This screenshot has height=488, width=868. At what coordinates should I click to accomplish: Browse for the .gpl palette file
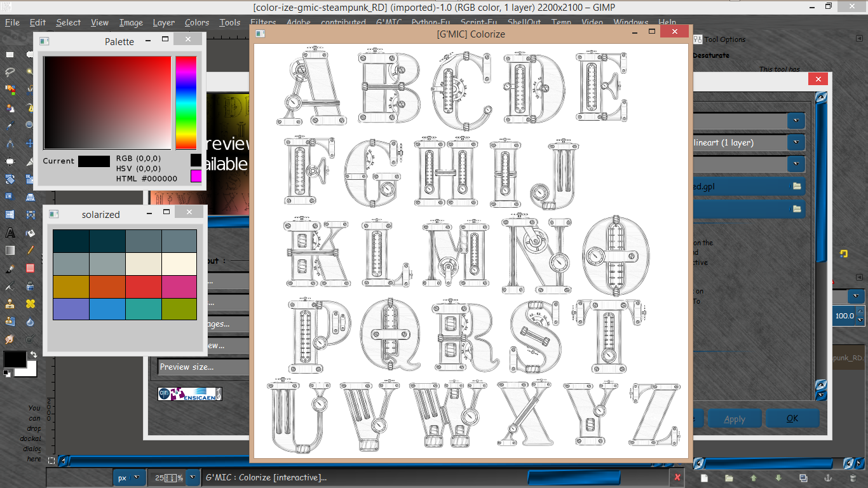click(797, 186)
